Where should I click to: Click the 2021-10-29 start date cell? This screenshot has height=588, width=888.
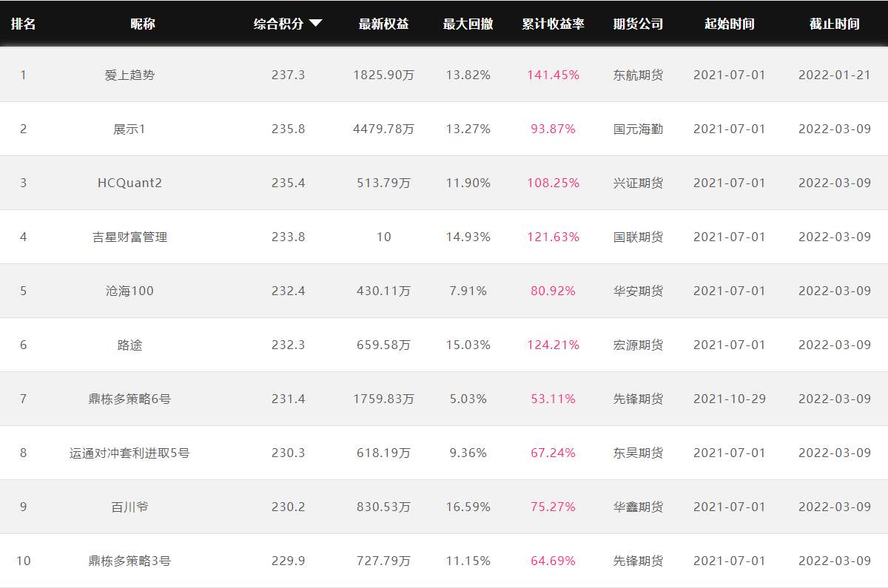[x=730, y=399]
